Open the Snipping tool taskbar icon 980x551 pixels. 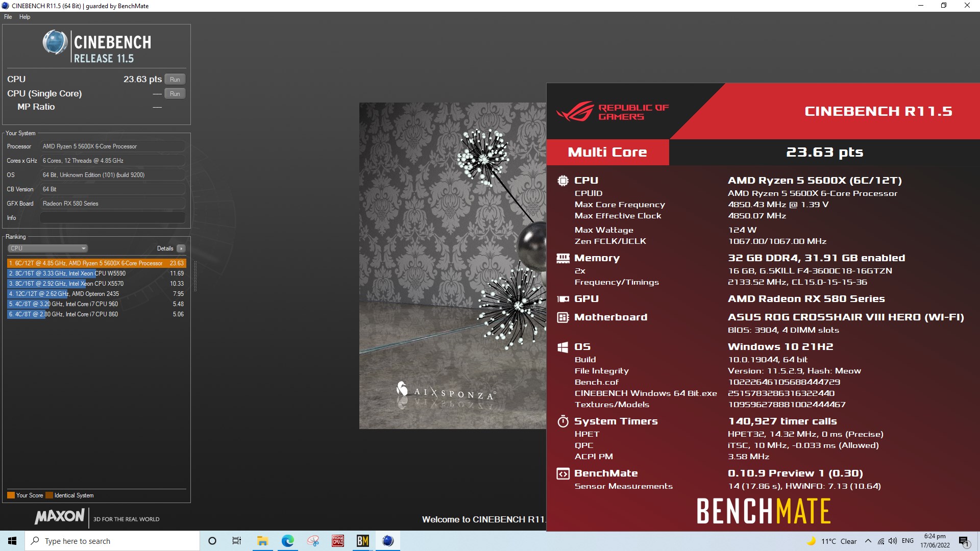(313, 541)
